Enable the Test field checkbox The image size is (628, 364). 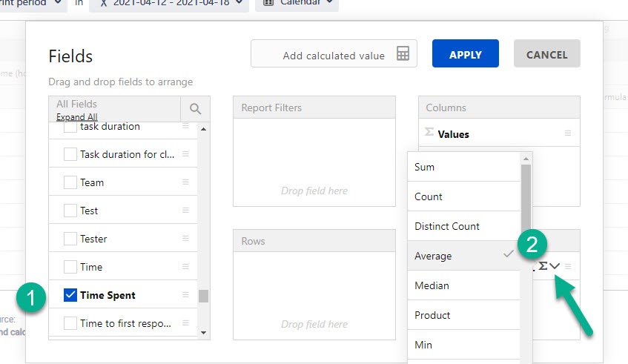click(x=70, y=211)
